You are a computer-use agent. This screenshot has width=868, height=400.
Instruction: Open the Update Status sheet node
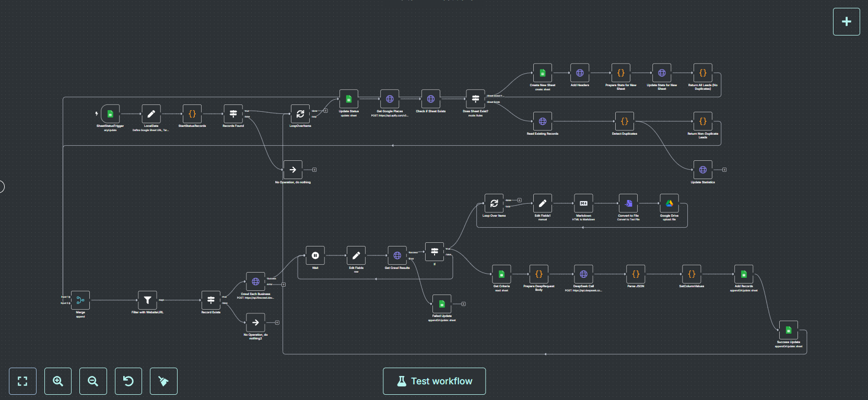coord(349,99)
